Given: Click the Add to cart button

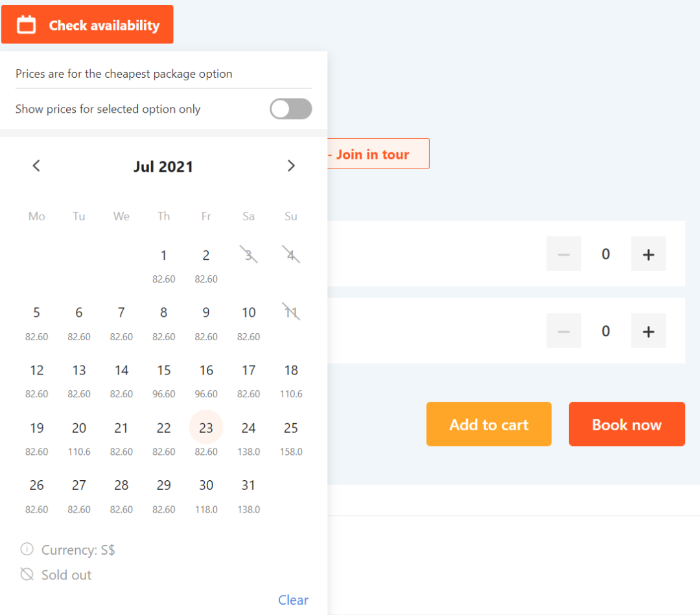Looking at the screenshot, I should [x=489, y=424].
